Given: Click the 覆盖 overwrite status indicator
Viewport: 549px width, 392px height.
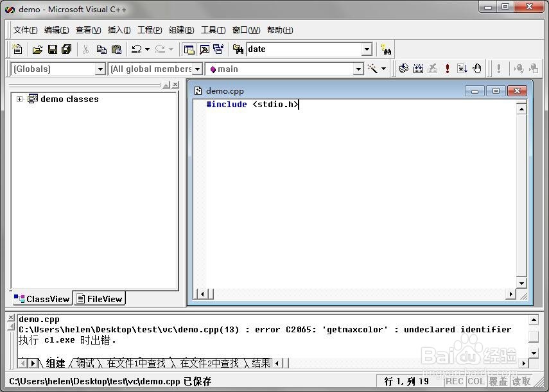Looking at the screenshot, I should 498,381.
